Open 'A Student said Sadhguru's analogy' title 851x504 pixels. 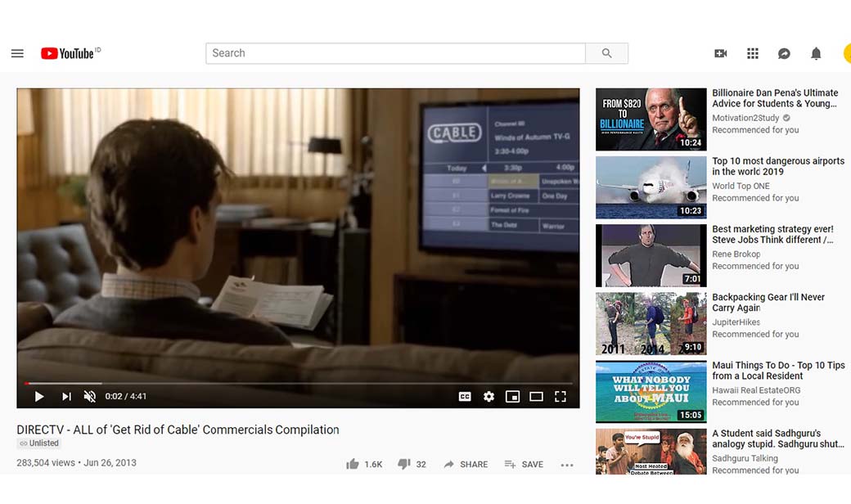tap(778, 439)
